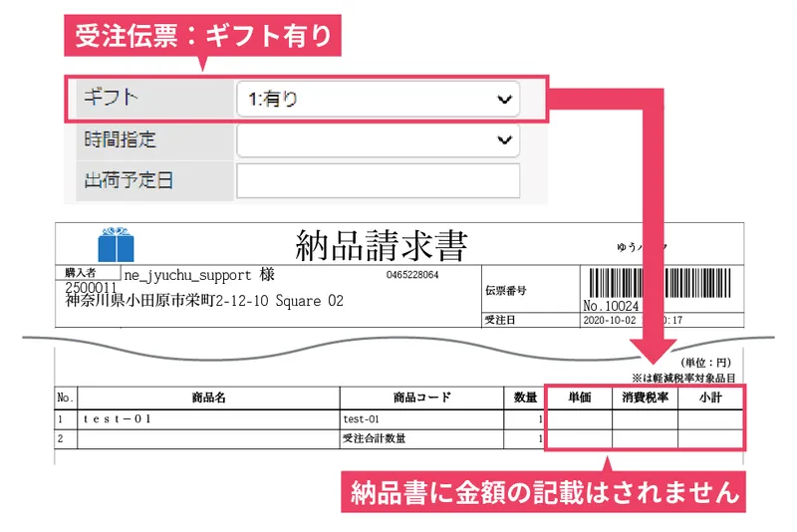Click the order date 2020-10-02

pyautogui.click(x=610, y=320)
